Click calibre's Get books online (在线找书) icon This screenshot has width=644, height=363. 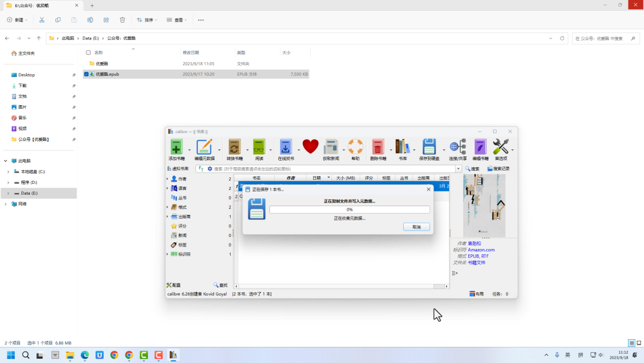(x=286, y=147)
